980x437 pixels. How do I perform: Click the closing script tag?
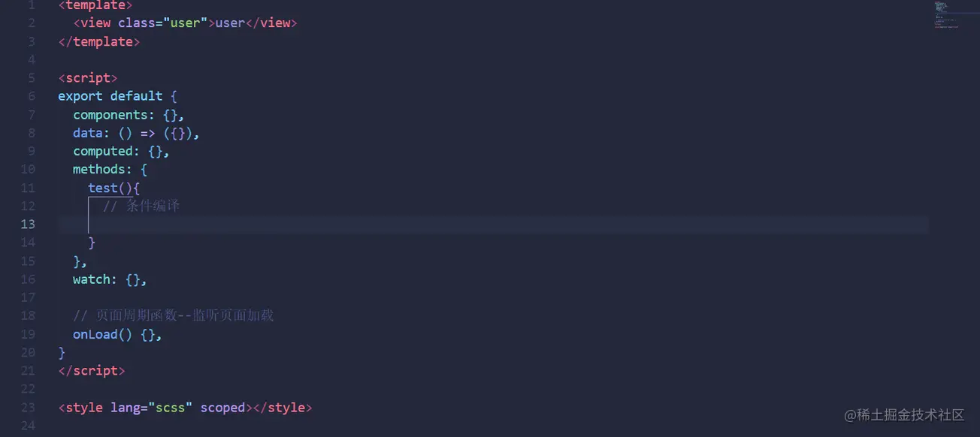[92, 371]
